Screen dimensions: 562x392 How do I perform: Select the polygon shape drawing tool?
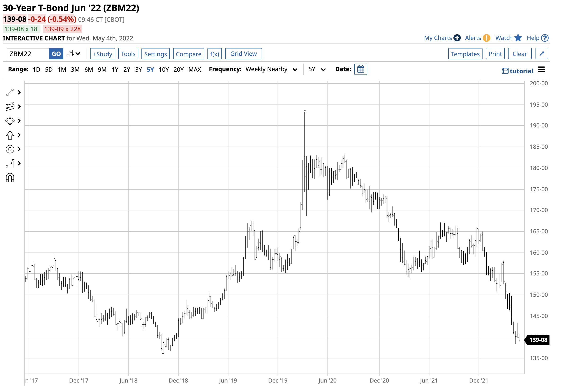(10, 121)
